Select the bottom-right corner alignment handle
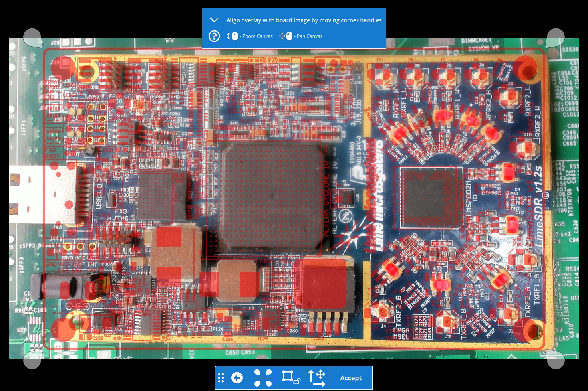 click(x=555, y=359)
